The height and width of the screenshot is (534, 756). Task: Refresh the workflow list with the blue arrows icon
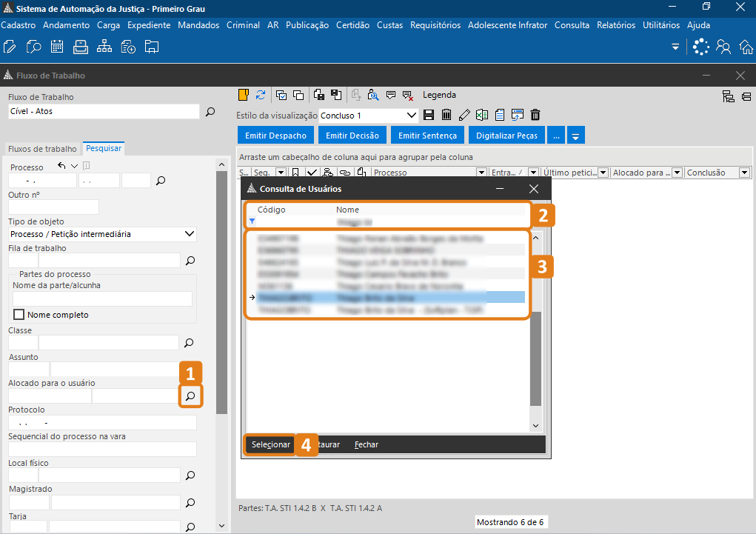pyautogui.click(x=261, y=95)
